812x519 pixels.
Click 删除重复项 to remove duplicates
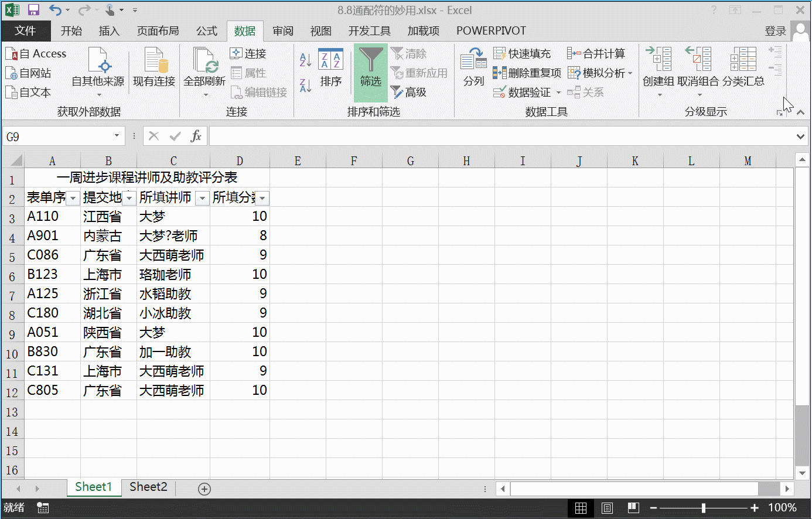pyautogui.click(x=527, y=73)
